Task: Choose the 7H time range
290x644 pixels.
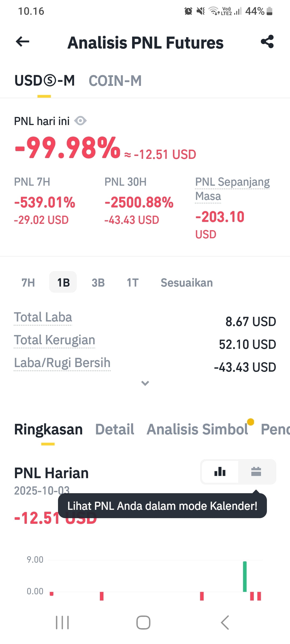Action: pyautogui.click(x=28, y=283)
